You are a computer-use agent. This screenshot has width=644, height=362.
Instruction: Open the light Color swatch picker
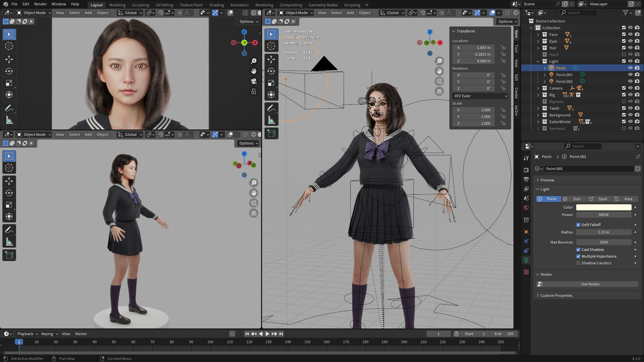[603, 207]
